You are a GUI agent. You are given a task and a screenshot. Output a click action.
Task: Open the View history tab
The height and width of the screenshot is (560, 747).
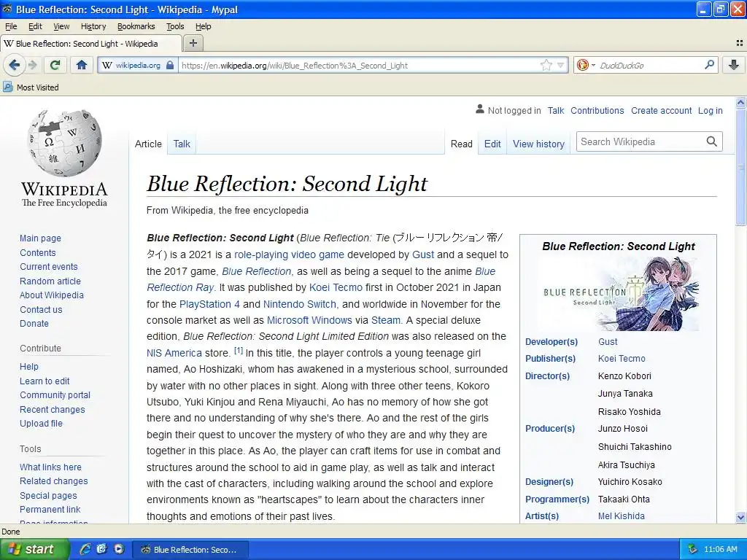coord(539,144)
